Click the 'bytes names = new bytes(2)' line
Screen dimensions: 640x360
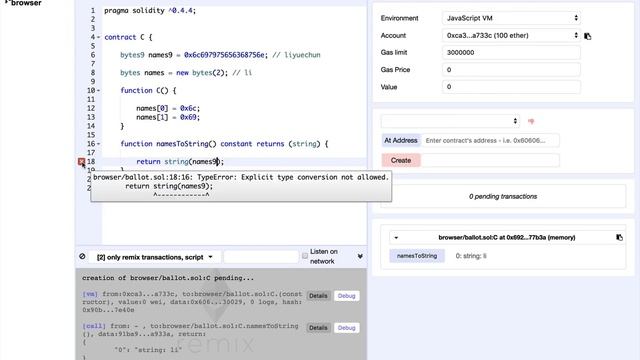click(186, 73)
